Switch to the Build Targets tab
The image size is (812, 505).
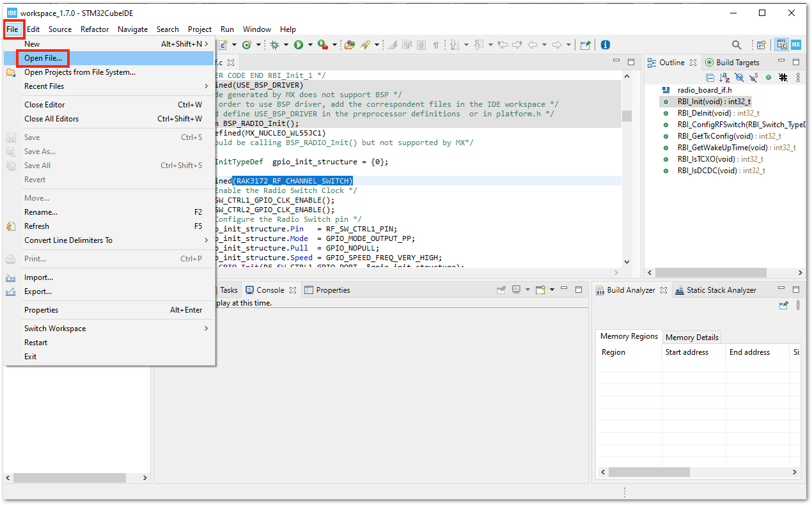pos(732,62)
